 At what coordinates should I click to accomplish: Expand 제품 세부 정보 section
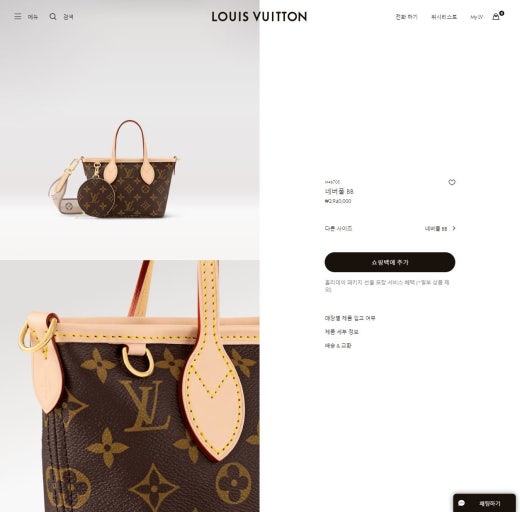(342, 332)
